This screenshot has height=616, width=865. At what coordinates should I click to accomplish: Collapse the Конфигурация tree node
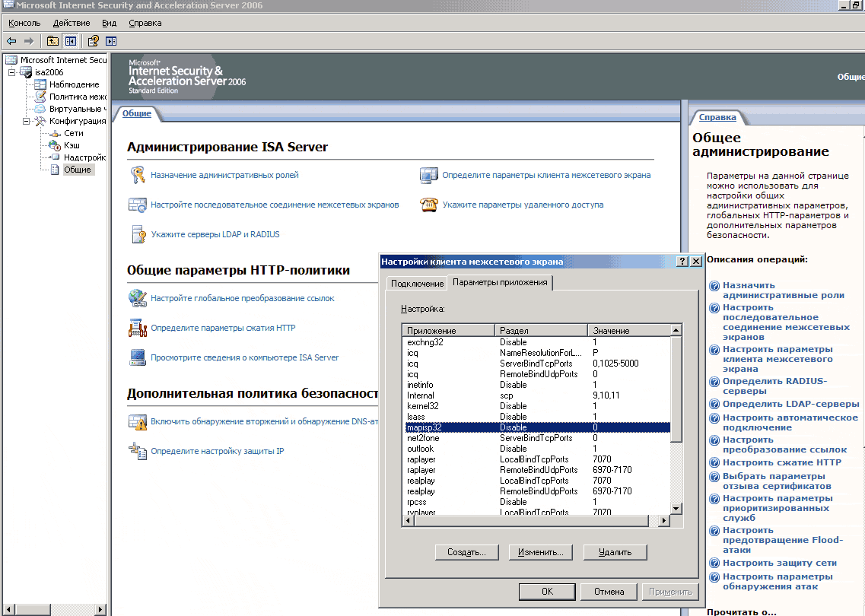pos(26,121)
